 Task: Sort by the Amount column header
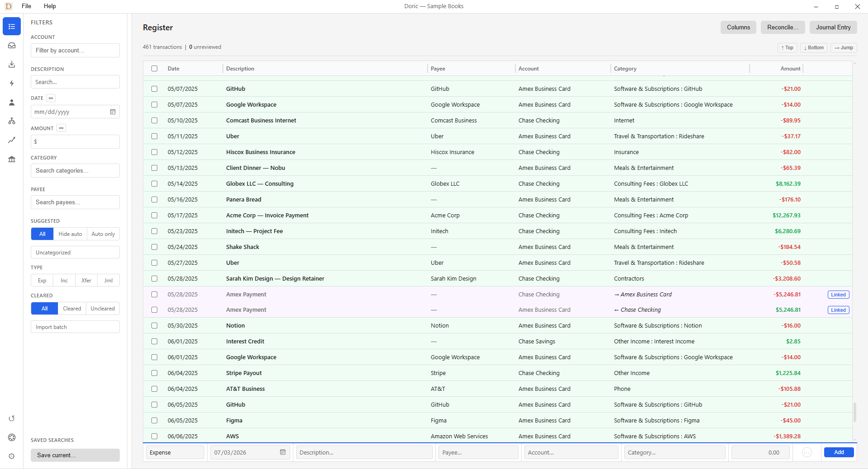(x=790, y=69)
